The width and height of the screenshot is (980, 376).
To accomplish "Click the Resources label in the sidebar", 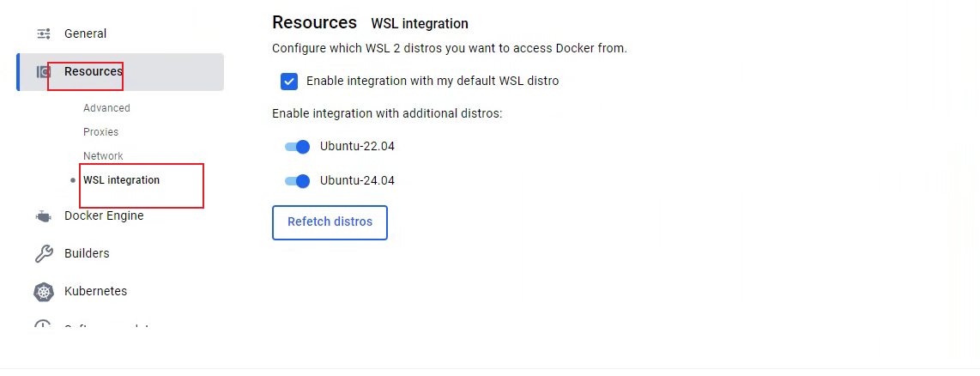I will (x=93, y=72).
